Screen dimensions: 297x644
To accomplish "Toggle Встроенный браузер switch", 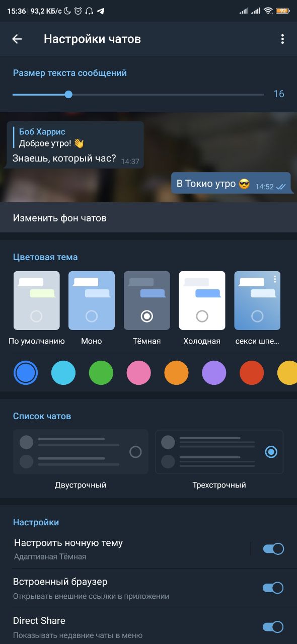I will click(x=274, y=588).
